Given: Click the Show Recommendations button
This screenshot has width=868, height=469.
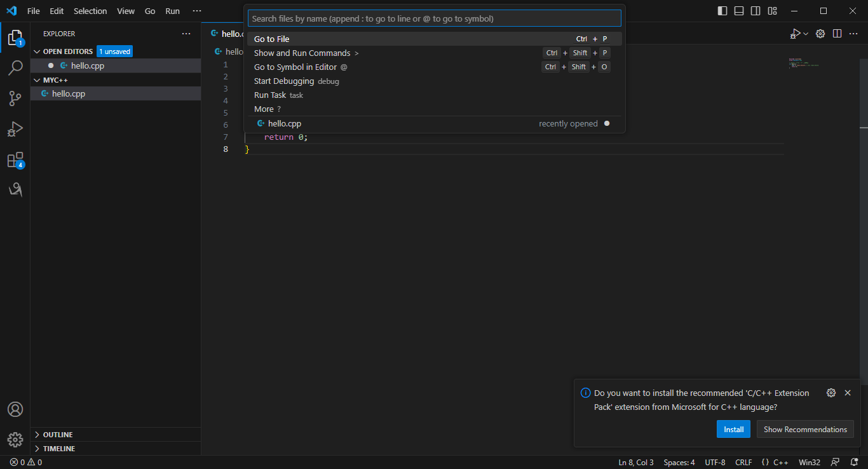Looking at the screenshot, I should 805,430.
